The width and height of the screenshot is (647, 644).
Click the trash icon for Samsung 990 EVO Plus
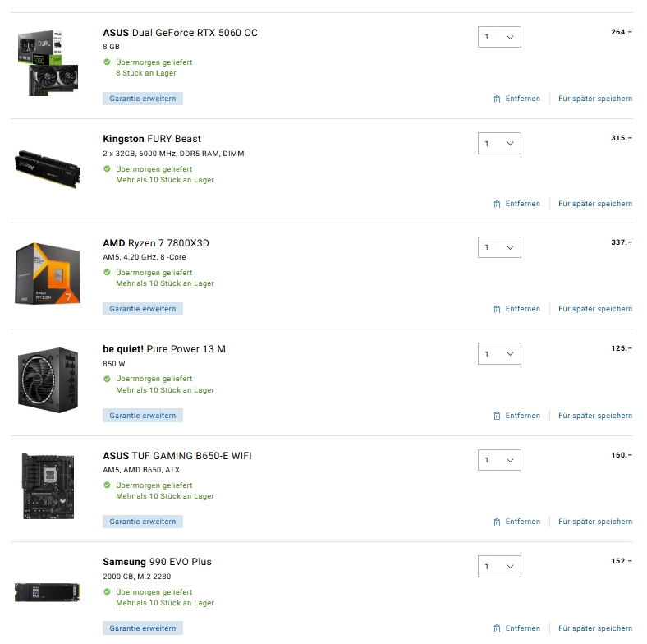[497, 628]
